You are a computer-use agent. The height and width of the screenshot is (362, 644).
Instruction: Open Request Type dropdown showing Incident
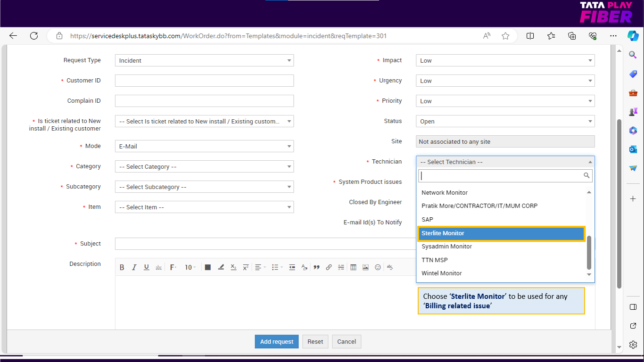coord(204,60)
